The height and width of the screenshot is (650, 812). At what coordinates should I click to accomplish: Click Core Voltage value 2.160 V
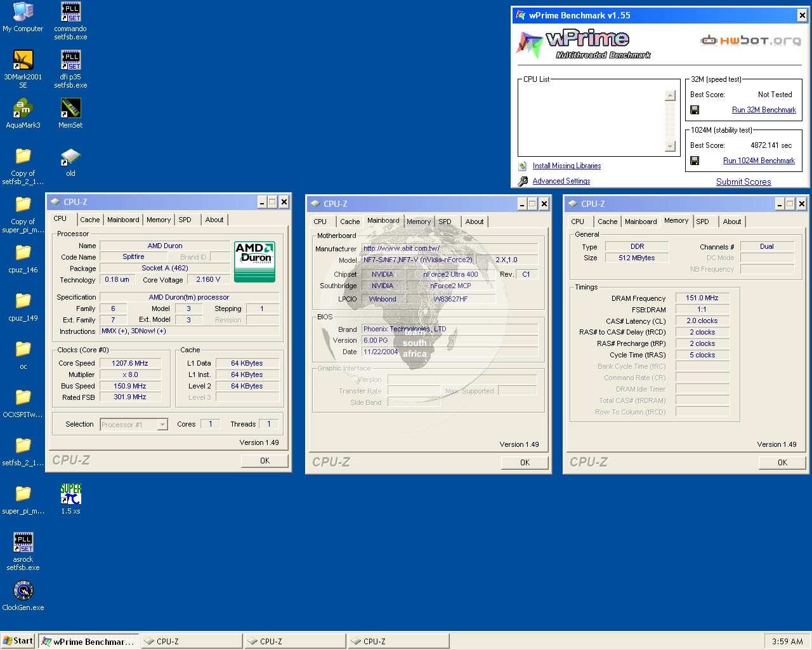pyautogui.click(x=208, y=279)
